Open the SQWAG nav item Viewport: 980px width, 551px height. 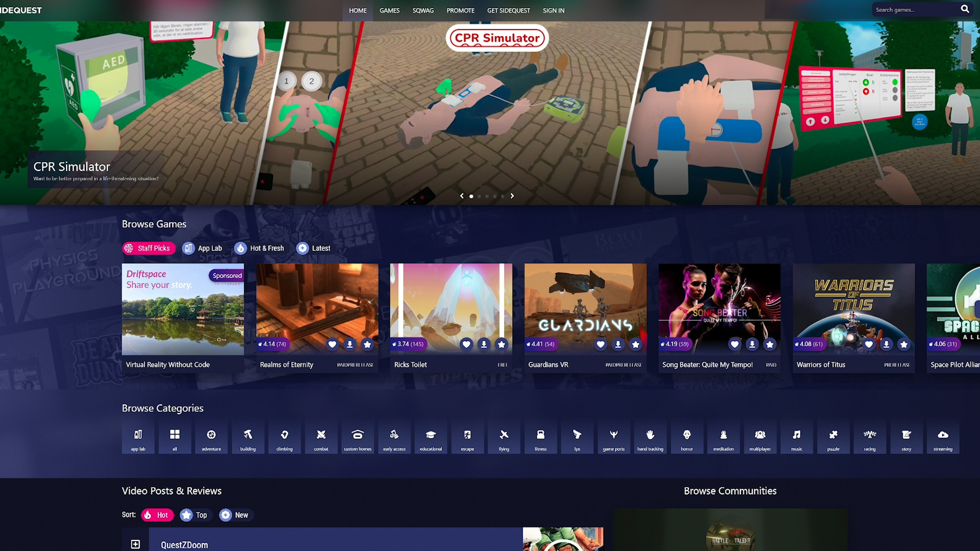click(x=423, y=10)
